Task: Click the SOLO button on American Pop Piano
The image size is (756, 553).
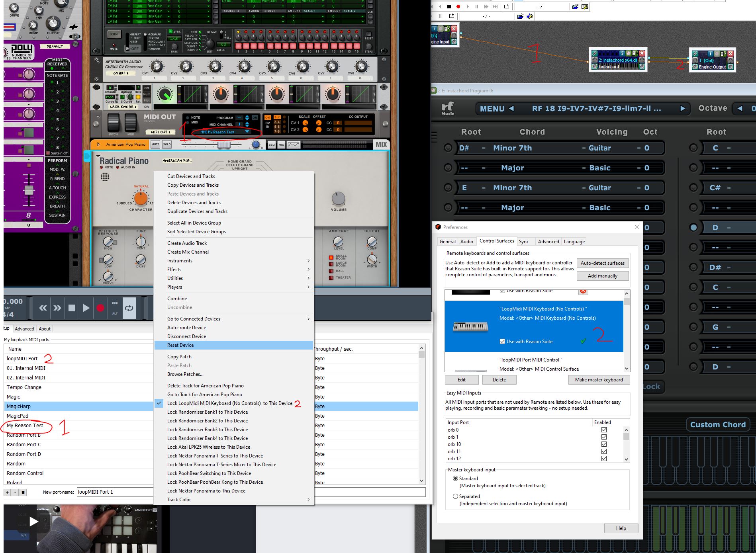Action: [167, 145]
